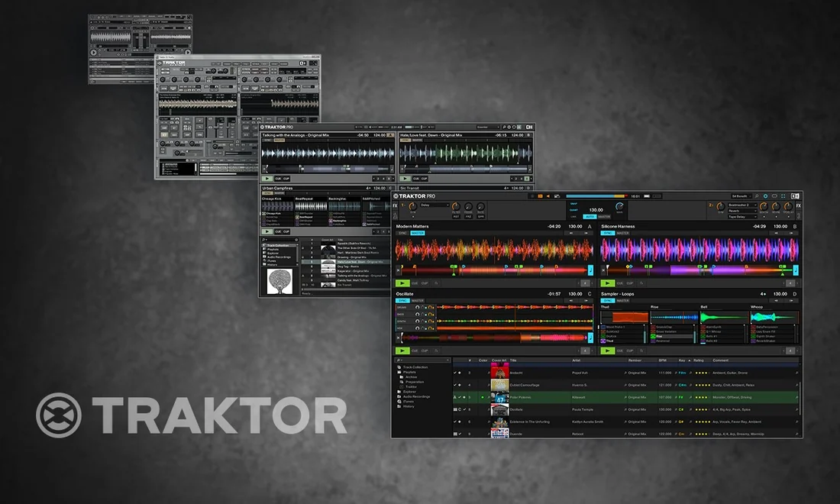This screenshot has width=840, height=504.
Task: Click the search magnifier in the front Traktor Pro header
Action: [757, 196]
